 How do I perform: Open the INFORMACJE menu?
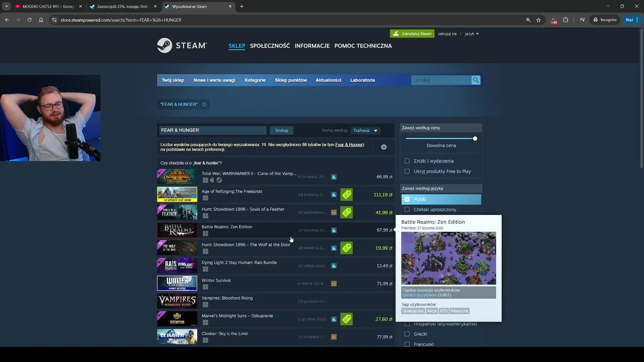tap(312, 46)
